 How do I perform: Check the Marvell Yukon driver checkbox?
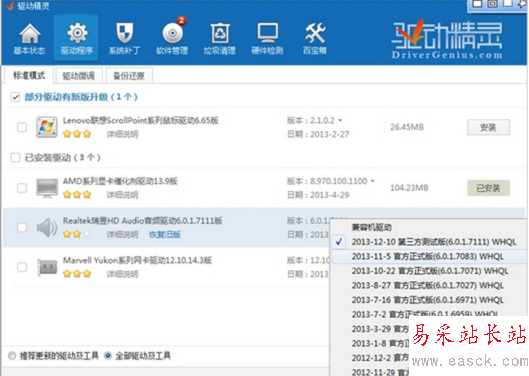[22, 267]
